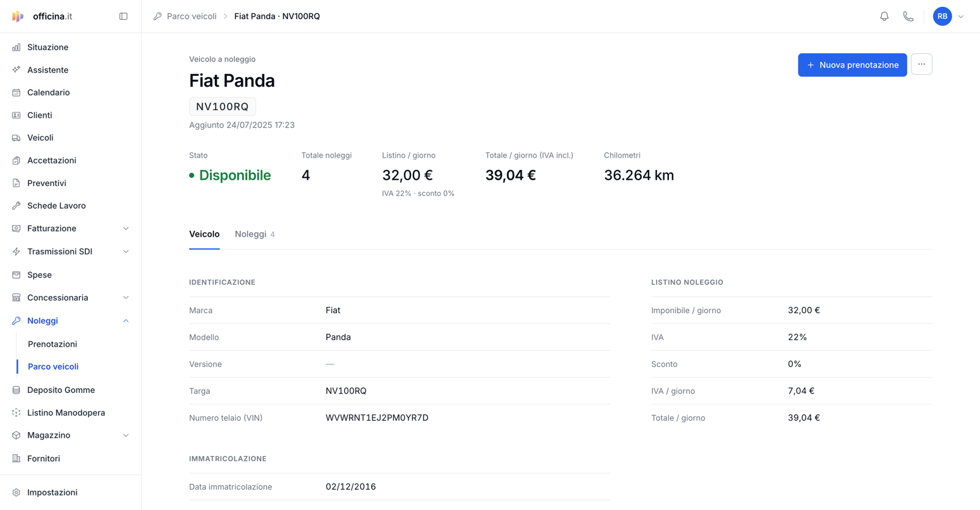Click the Trasmissioni SDI lightning icon
980x510 pixels.
(16, 252)
